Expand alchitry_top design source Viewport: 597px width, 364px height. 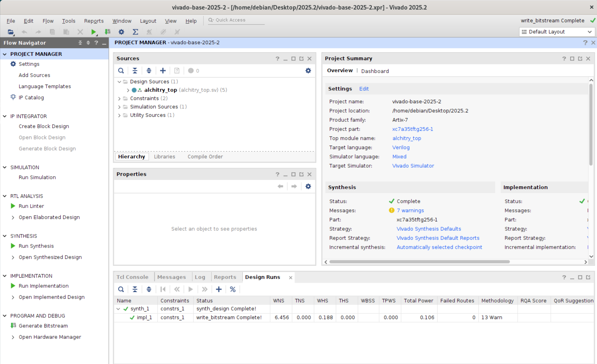128,90
